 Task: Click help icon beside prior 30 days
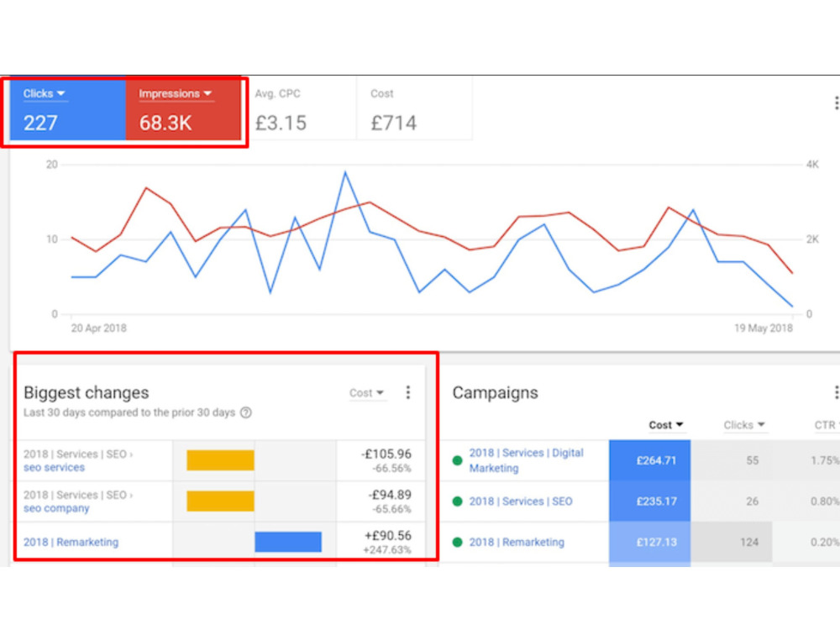pos(246,412)
